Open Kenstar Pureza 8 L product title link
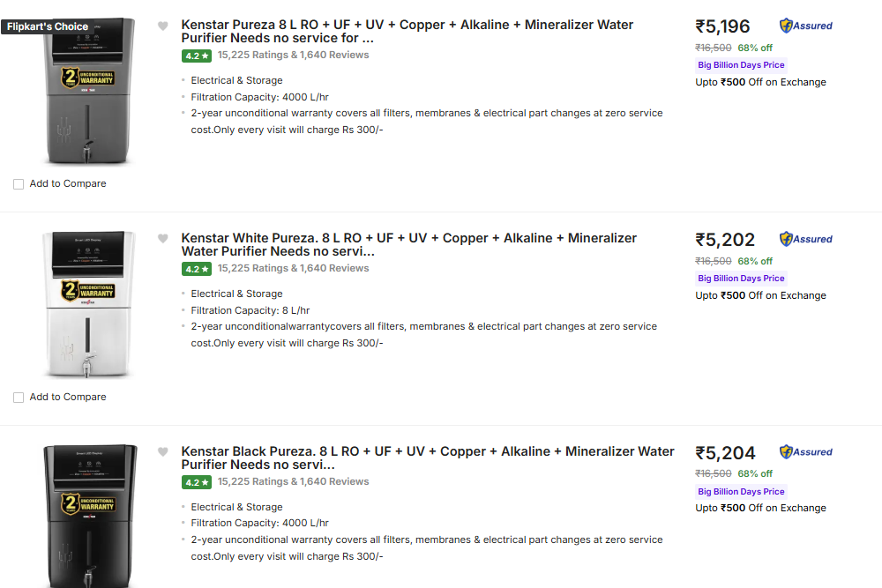This screenshot has width=882, height=588. 407,31
